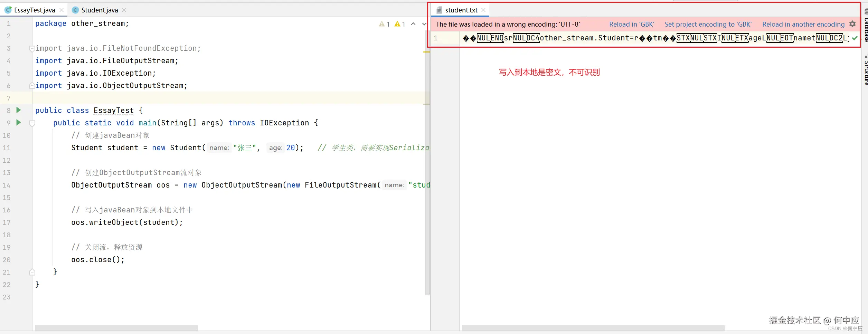Reload file in 'GBK' encoding

point(631,24)
